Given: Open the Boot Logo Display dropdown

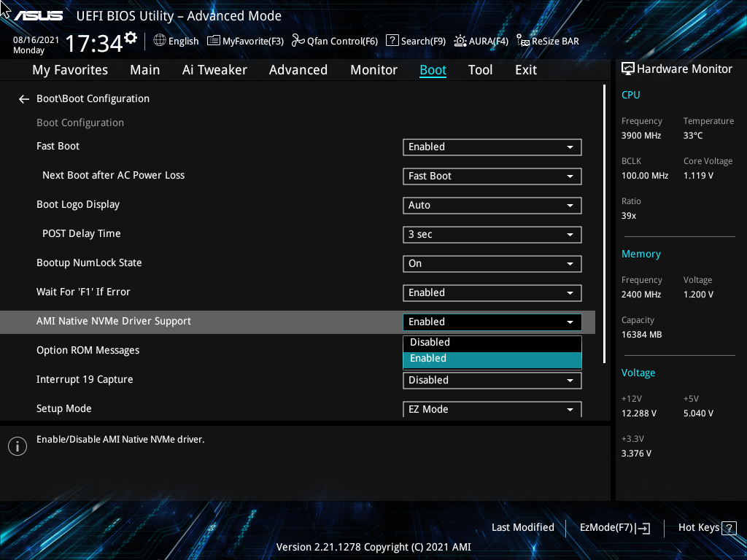Looking at the screenshot, I should point(492,205).
